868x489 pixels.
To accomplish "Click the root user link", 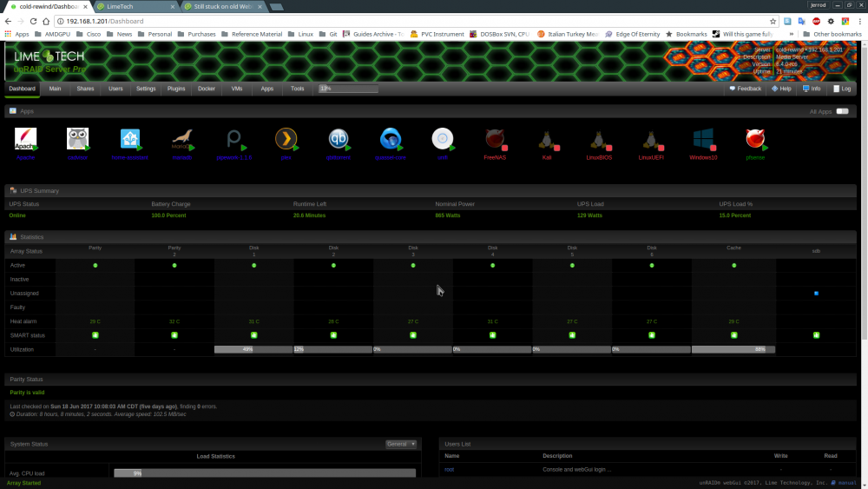I will (449, 470).
